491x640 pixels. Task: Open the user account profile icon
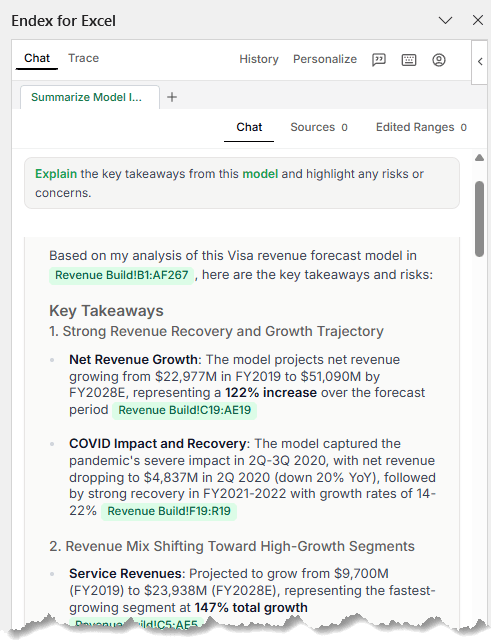coord(439,60)
